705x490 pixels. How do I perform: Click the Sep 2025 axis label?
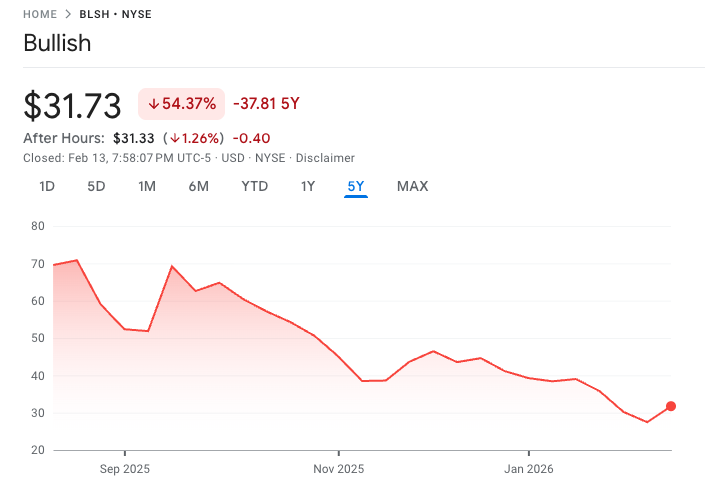pyautogui.click(x=125, y=469)
